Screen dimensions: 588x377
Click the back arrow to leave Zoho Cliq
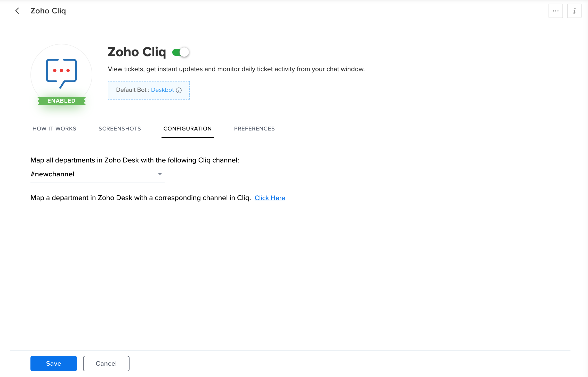tap(17, 11)
